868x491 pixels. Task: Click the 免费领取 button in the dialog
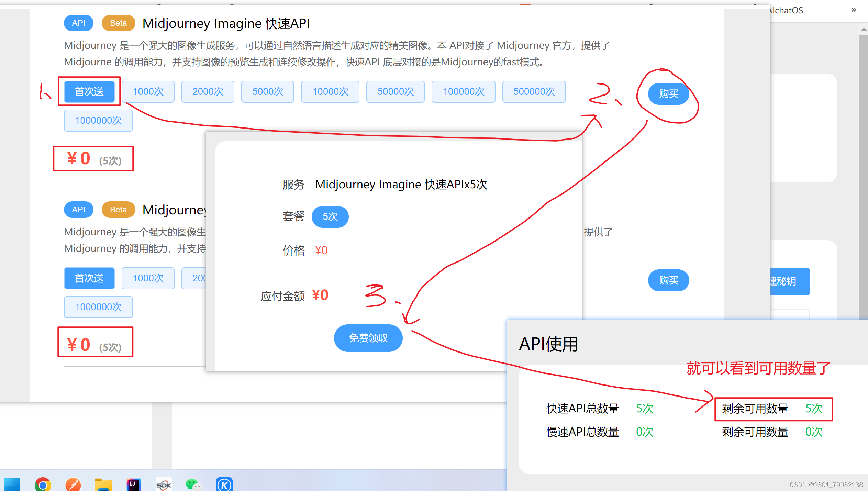click(368, 338)
